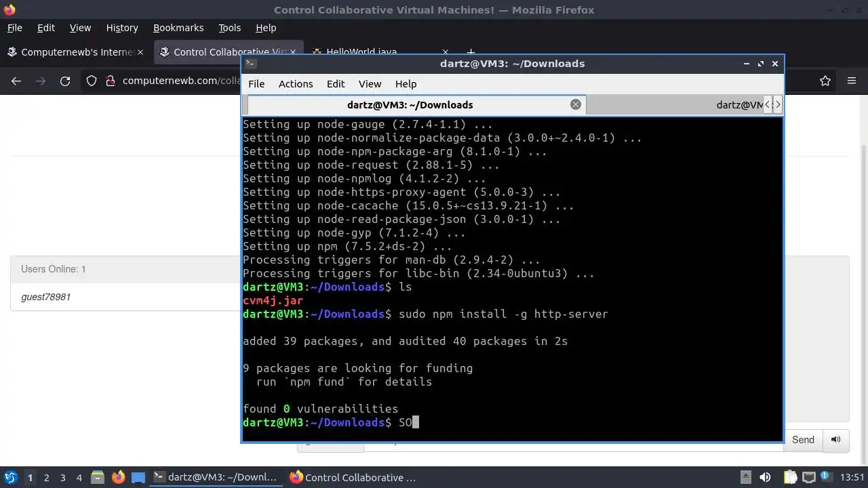The width and height of the screenshot is (868, 488).
Task: Toggle sound with the speaker button beside Send
Action: coord(836,439)
